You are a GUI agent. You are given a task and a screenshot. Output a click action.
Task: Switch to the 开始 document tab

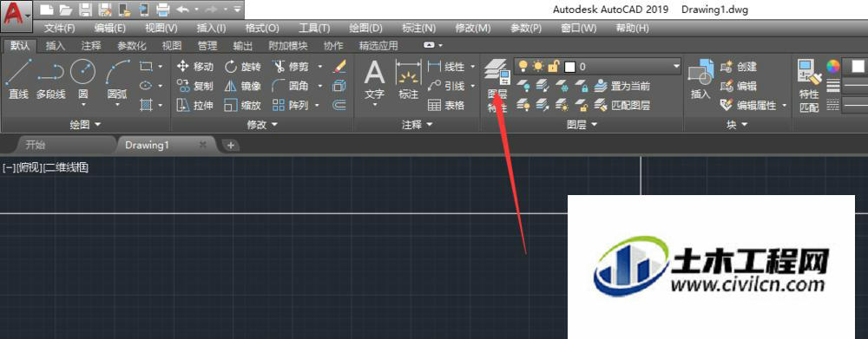[x=36, y=145]
